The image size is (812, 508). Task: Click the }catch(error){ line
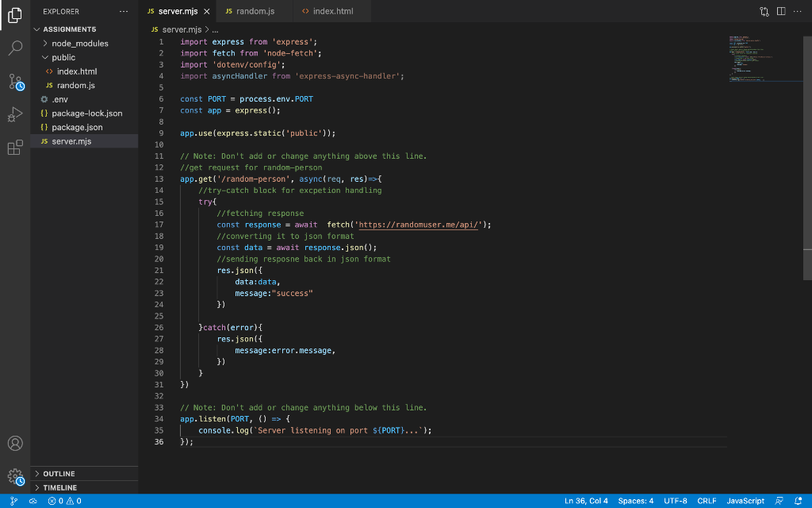click(231, 328)
